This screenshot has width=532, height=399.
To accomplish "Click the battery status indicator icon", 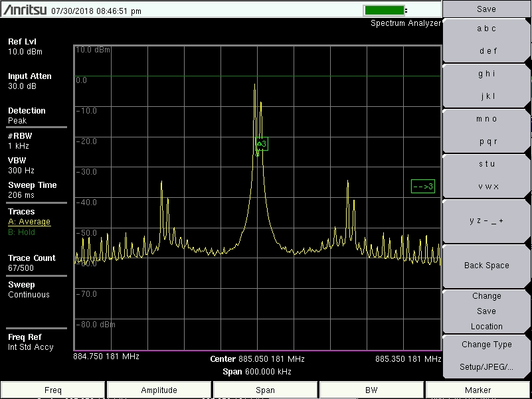I will click(384, 9).
